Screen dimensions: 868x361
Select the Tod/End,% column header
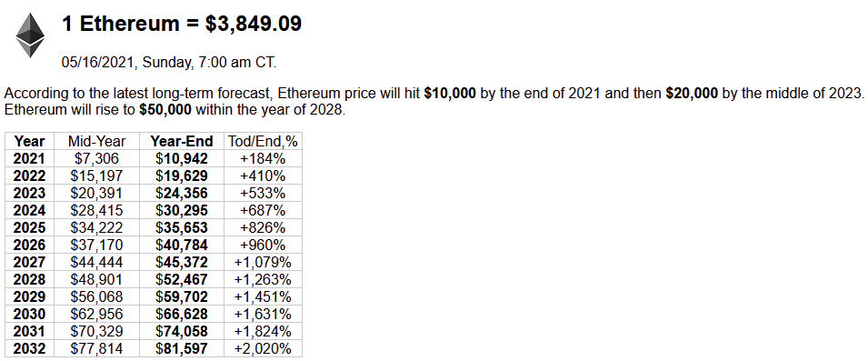pos(263,141)
